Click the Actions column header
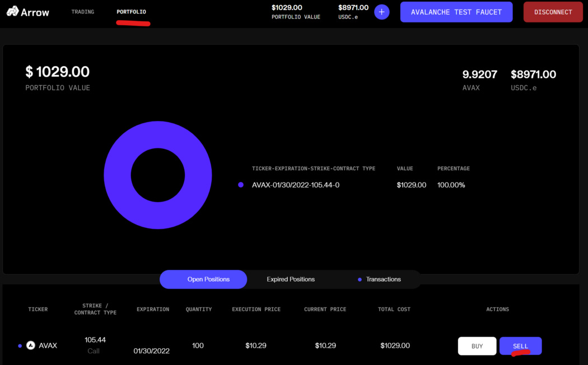The width and height of the screenshot is (588, 365). 498,309
